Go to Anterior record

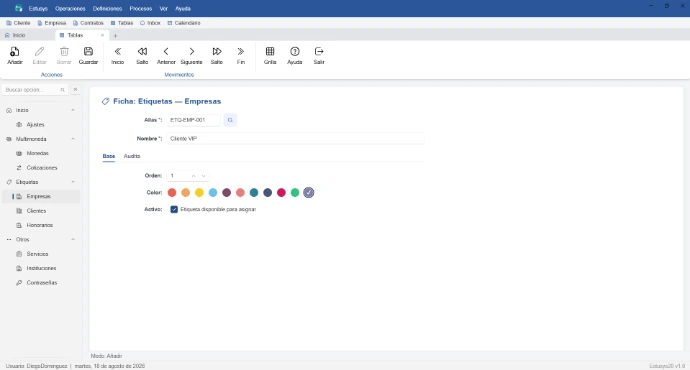(166, 51)
